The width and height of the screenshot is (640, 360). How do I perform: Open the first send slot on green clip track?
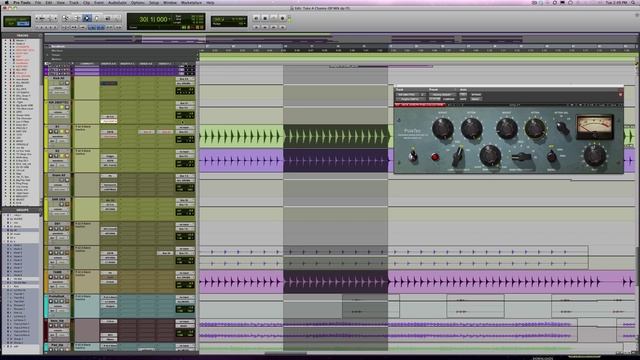(x=146, y=132)
